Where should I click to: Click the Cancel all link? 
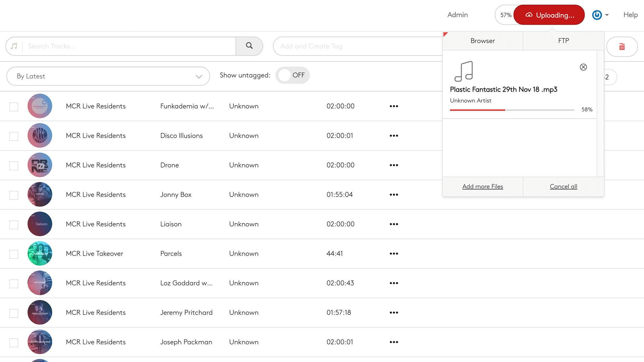563,187
